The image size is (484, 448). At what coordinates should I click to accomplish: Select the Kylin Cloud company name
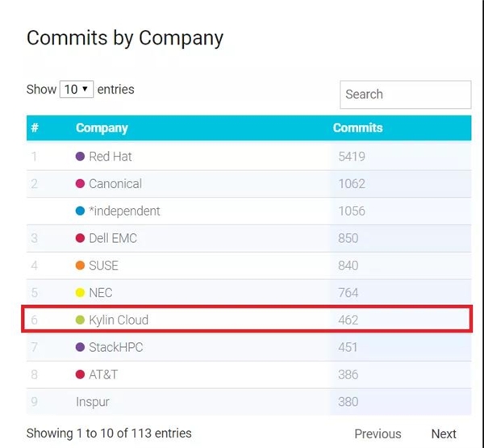pyautogui.click(x=119, y=320)
